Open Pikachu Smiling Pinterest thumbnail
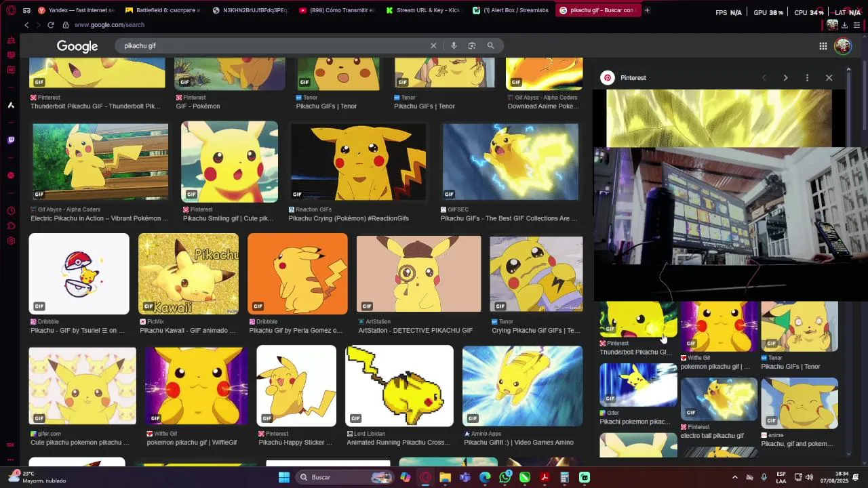Viewport: 868px width, 488px height. [x=229, y=161]
